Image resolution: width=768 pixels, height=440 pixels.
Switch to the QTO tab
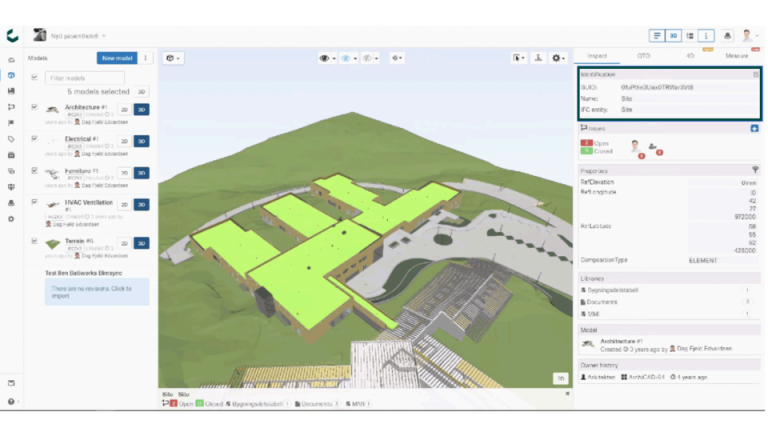coord(643,56)
